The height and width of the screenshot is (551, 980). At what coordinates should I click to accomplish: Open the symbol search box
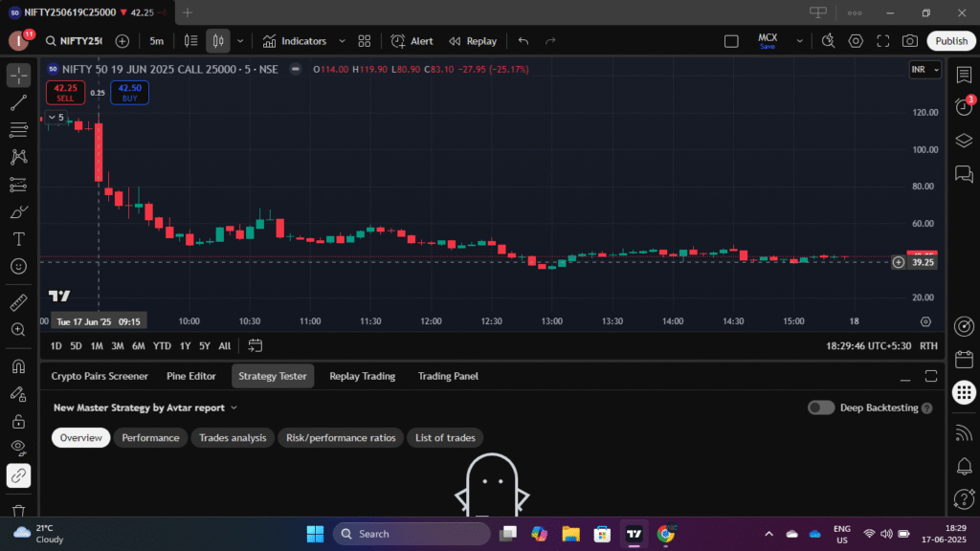(74, 41)
